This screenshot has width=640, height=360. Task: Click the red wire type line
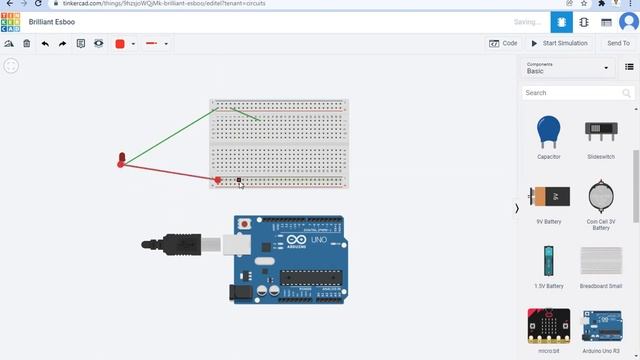(x=151, y=43)
